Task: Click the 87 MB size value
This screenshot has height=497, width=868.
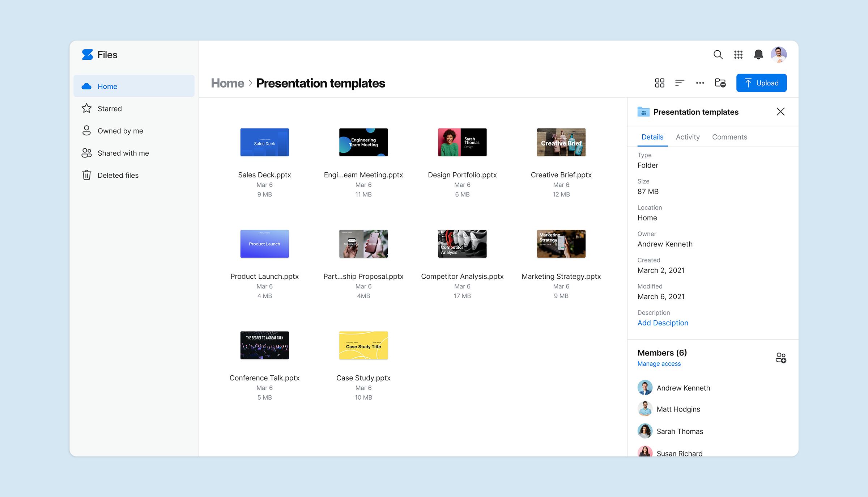Action: [648, 191]
